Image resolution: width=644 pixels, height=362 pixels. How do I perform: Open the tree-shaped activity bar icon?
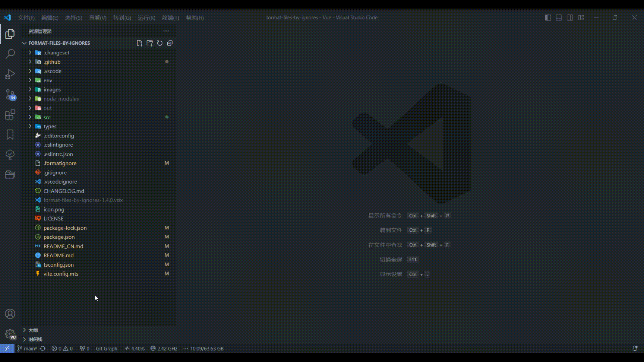10,155
